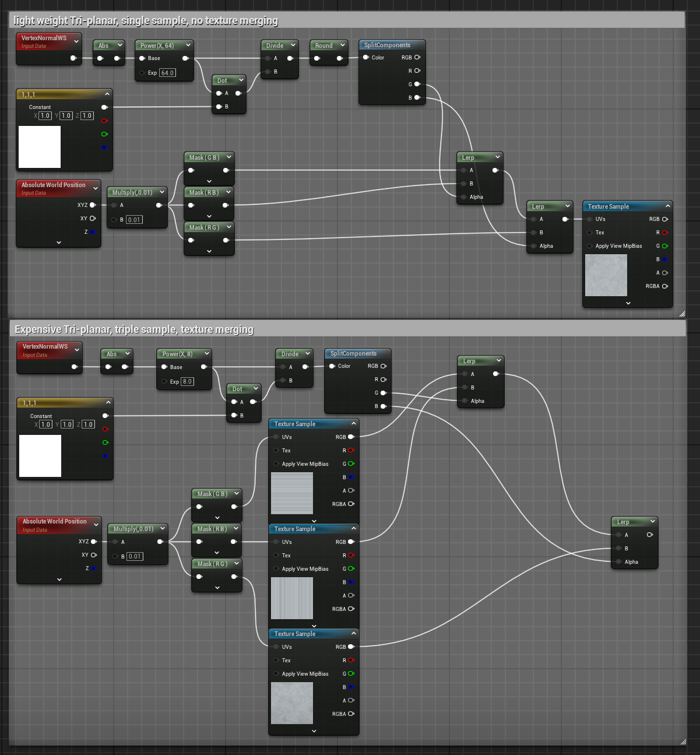Click UVs pin of horizontal-striped Texture Sample

[276, 437]
